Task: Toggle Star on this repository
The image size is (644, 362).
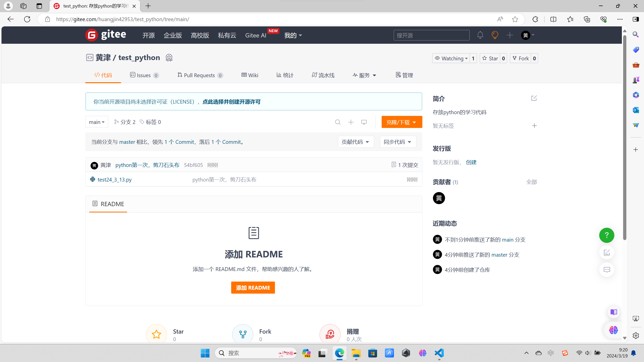Action: coord(490,58)
